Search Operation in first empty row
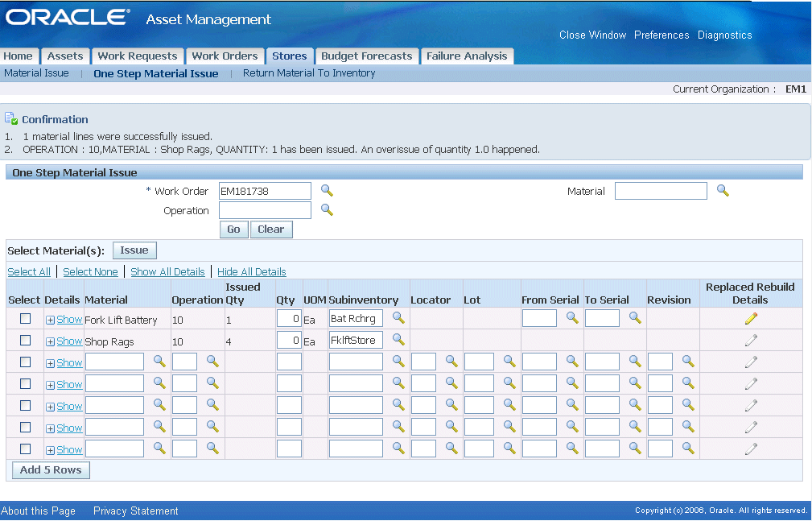 pyautogui.click(x=212, y=361)
